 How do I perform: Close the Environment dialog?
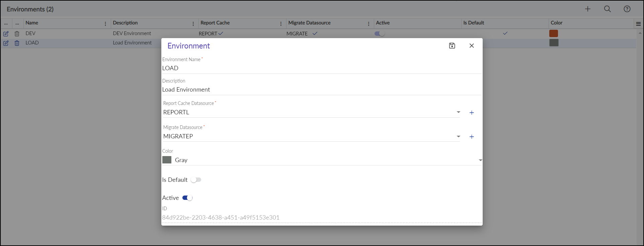coord(472,46)
